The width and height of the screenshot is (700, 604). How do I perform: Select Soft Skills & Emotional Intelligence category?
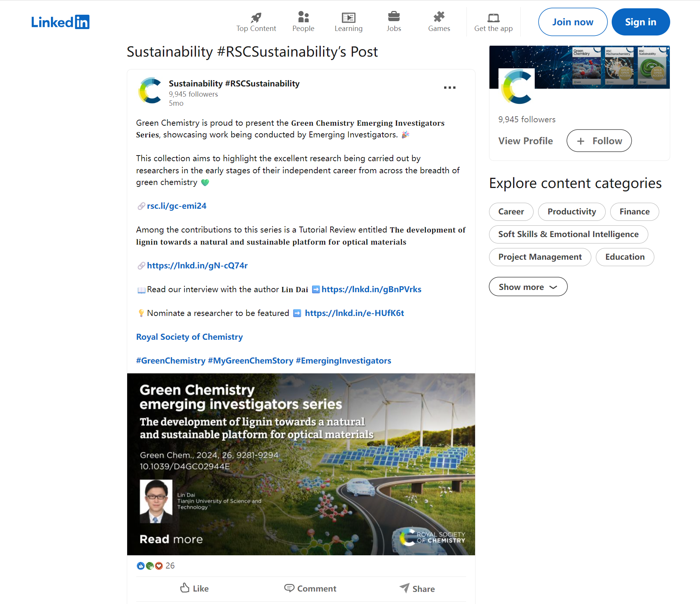click(x=569, y=234)
